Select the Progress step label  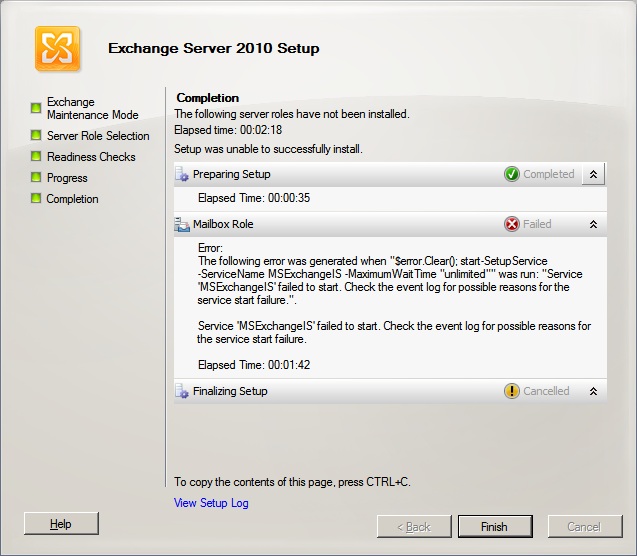(67, 178)
